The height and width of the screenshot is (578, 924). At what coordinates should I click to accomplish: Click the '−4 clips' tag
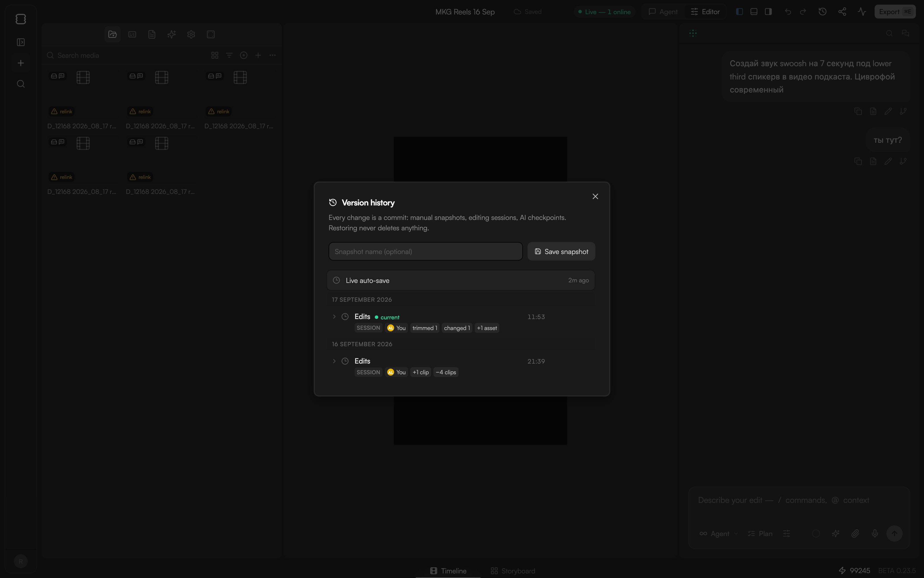(x=446, y=372)
